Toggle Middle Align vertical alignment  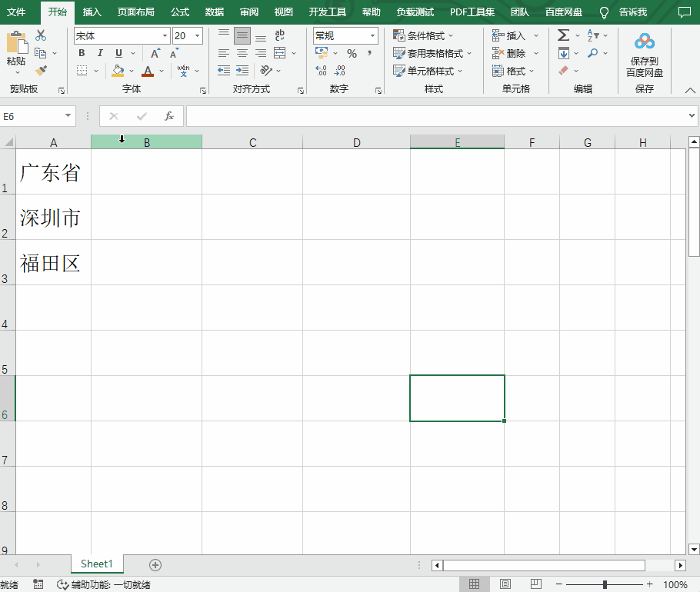coord(242,35)
